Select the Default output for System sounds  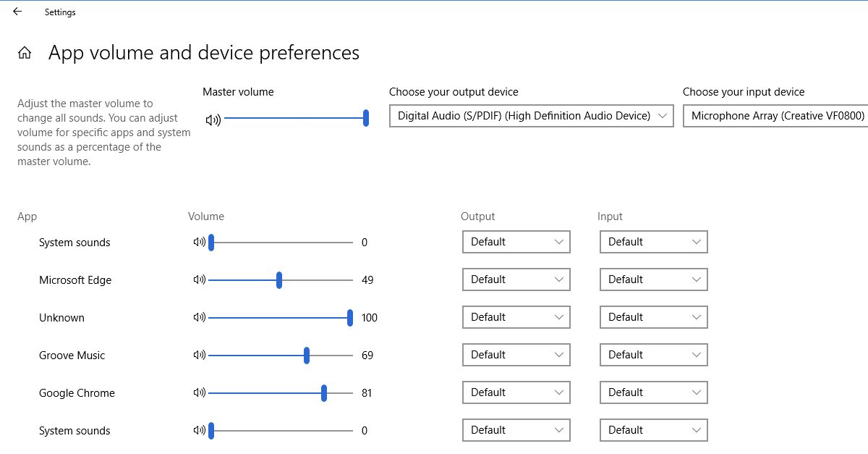[x=516, y=242]
